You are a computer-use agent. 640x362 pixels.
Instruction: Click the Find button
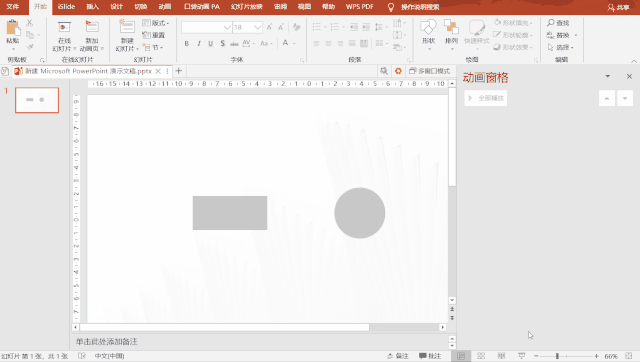point(558,23)
